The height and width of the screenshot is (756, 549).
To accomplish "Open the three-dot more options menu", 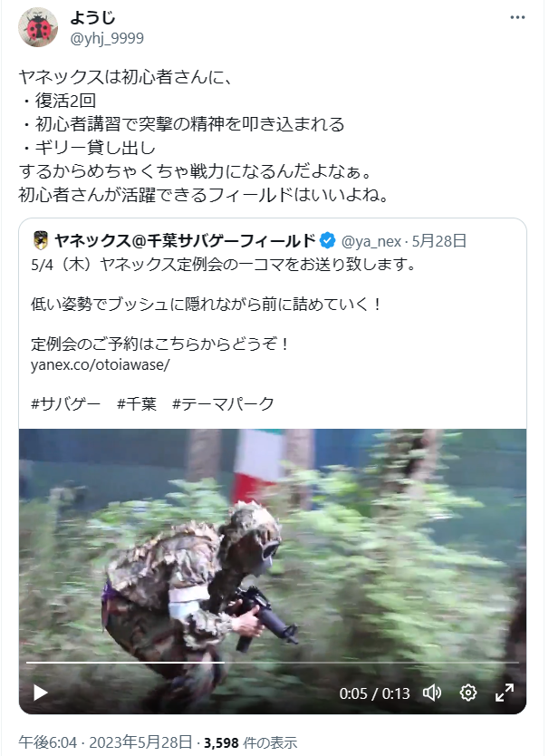I will point(517,18).
